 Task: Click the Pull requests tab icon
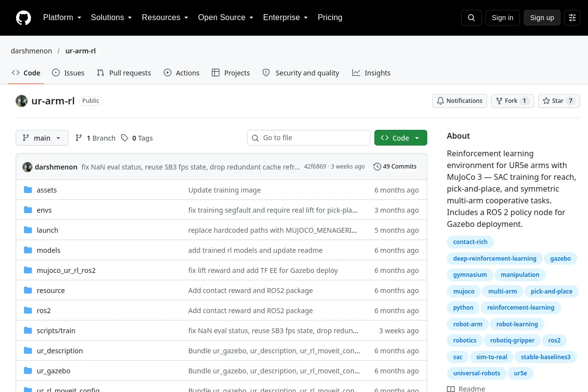click(x=100, y=73)
